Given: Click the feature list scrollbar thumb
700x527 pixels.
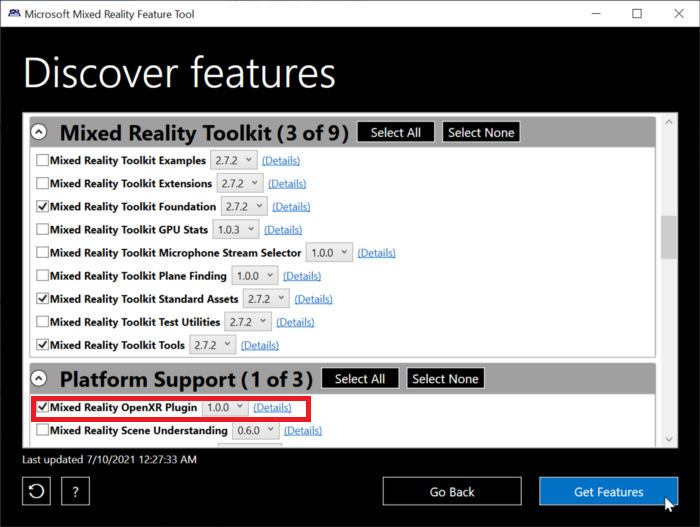Looking at the screenshot, I should tap(669, 237).
